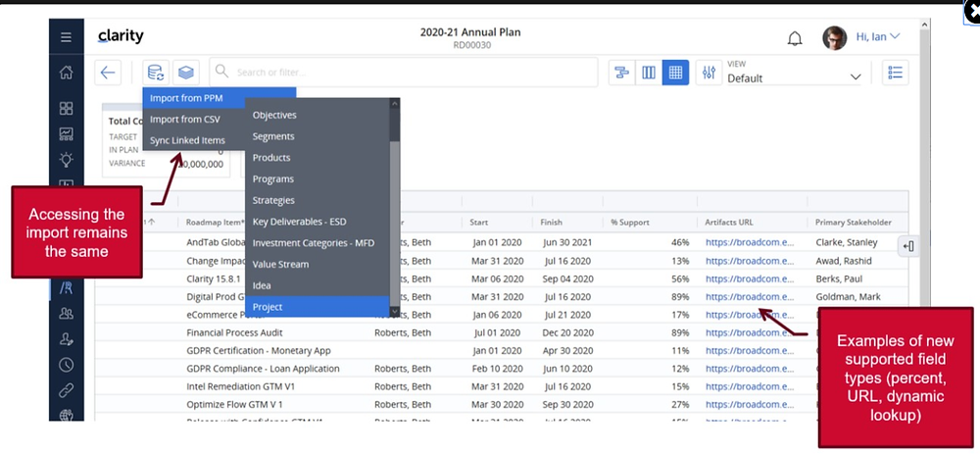Switch to the grid layout

click(x=675, y=73)
